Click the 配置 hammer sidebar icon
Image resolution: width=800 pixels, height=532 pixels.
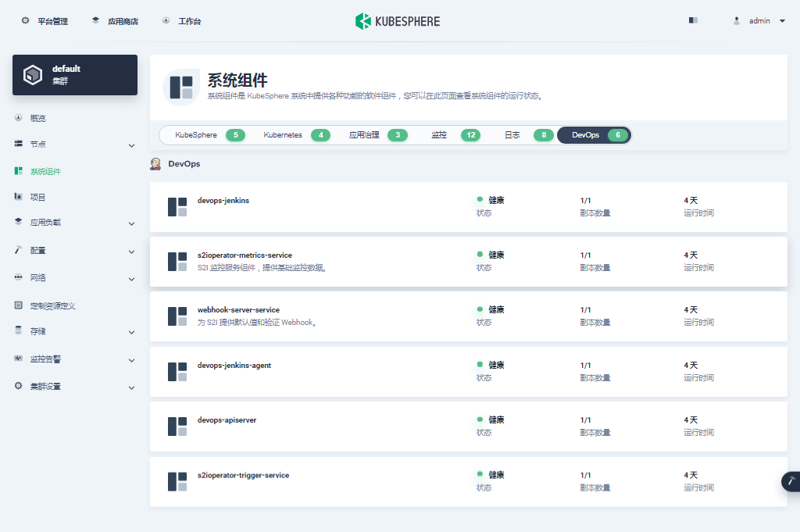[x=19, y=249]
